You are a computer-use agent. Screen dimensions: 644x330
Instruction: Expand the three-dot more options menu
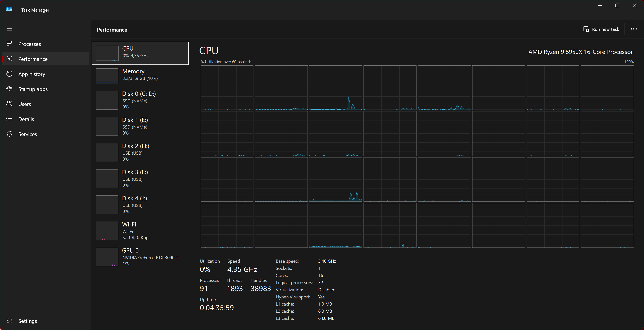[633, 29]
